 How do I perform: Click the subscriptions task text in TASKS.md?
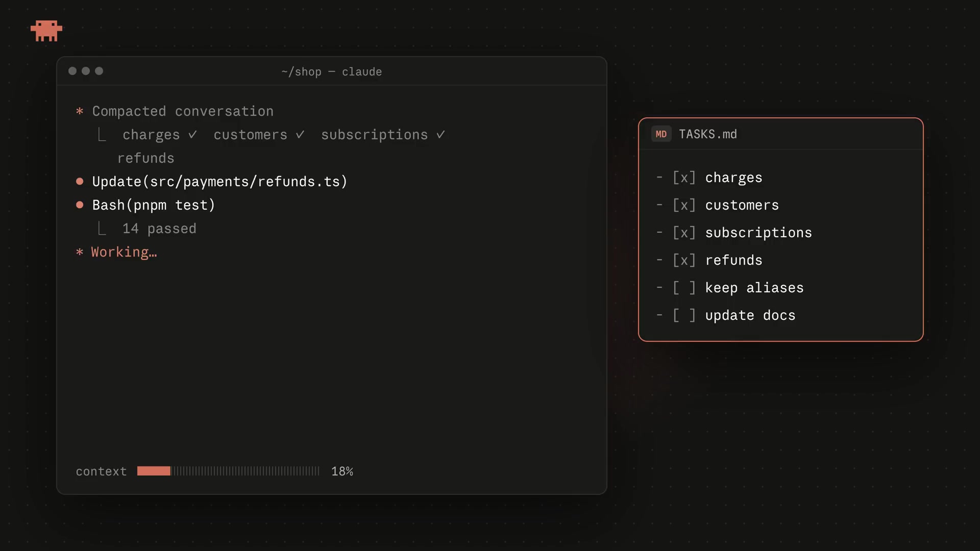pos(758,233)
